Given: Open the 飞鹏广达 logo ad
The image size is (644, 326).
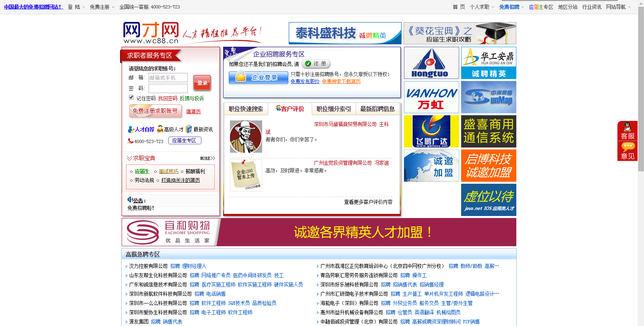Looking at the screenshot, I should coord(431,131).
